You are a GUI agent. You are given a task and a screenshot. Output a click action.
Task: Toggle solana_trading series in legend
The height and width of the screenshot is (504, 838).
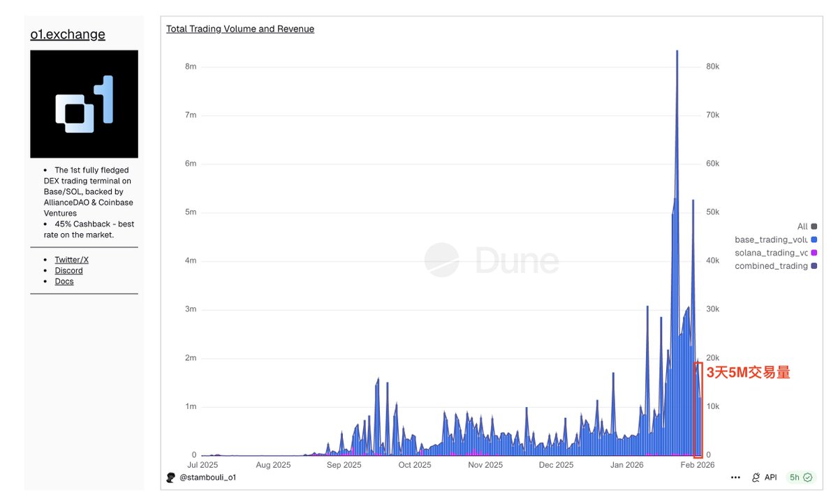click(771, 253)
